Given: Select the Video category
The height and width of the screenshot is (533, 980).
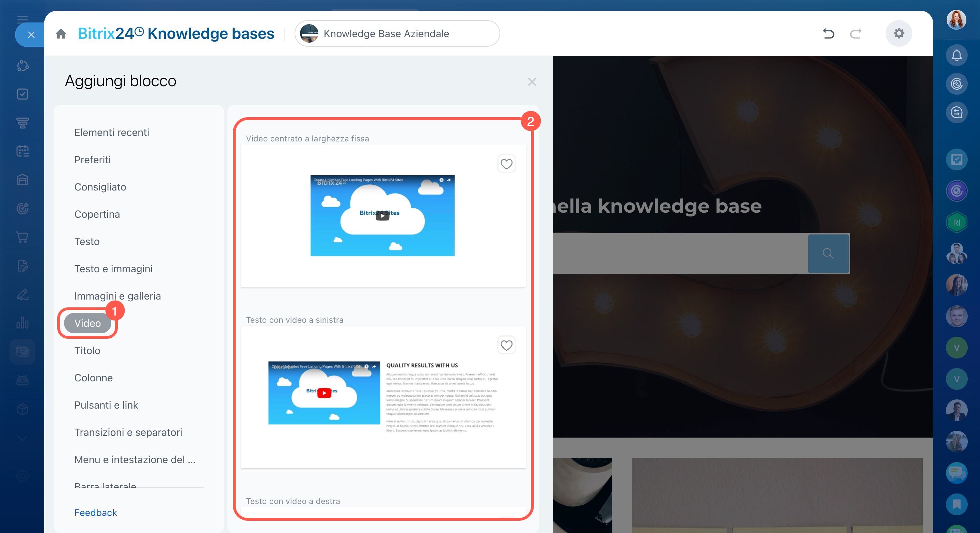Looking at the screenshot, I should (x=88, y=323).
